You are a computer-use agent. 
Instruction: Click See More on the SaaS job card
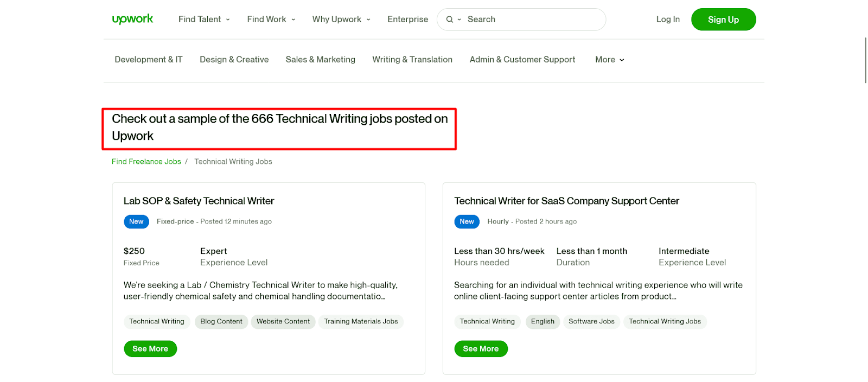pyautogui.click(x=481, y=349)
